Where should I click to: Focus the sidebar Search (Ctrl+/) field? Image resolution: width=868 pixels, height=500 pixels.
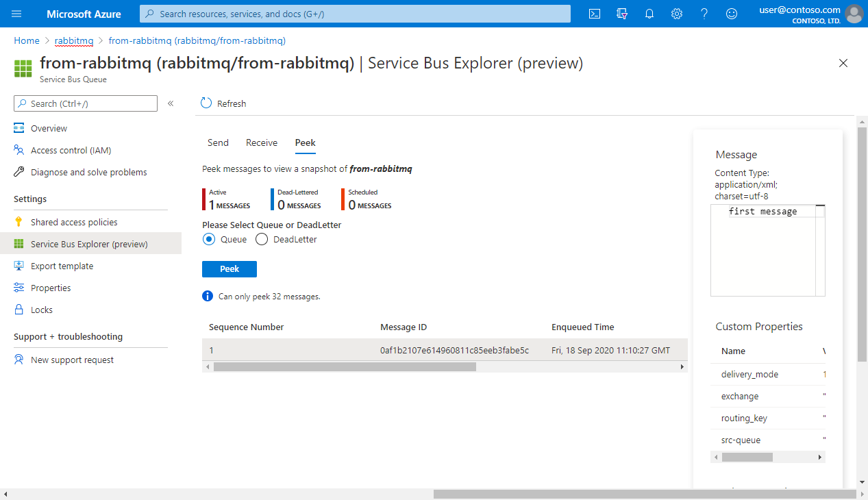(86, 103)
